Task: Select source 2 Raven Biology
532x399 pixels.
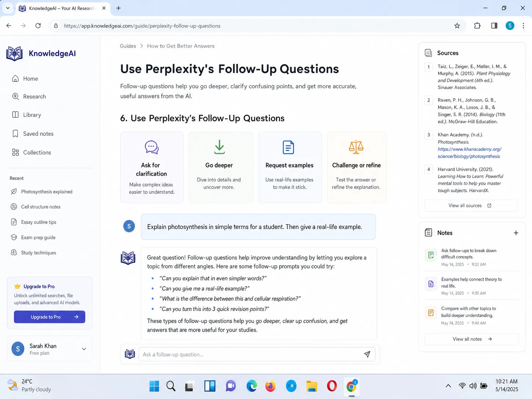Action: (471, 111)
